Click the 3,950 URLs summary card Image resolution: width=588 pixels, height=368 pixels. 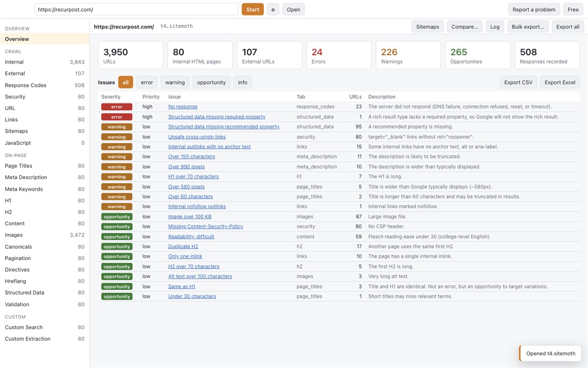pos(131,55)
